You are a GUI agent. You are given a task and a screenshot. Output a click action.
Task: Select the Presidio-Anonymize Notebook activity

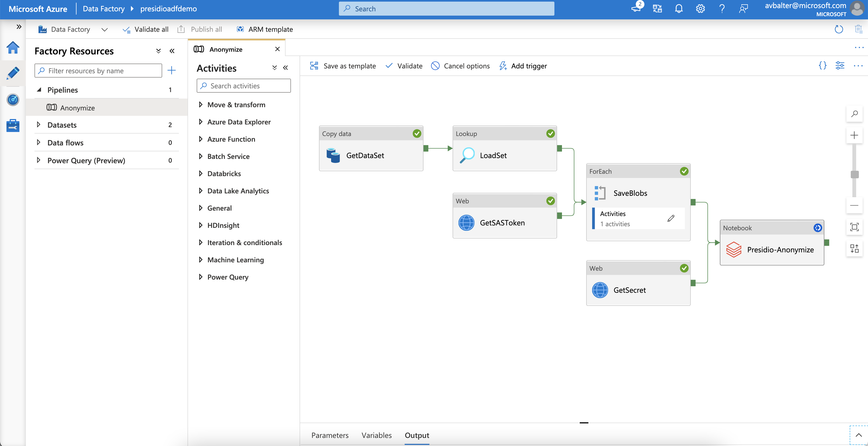point(772,243)
